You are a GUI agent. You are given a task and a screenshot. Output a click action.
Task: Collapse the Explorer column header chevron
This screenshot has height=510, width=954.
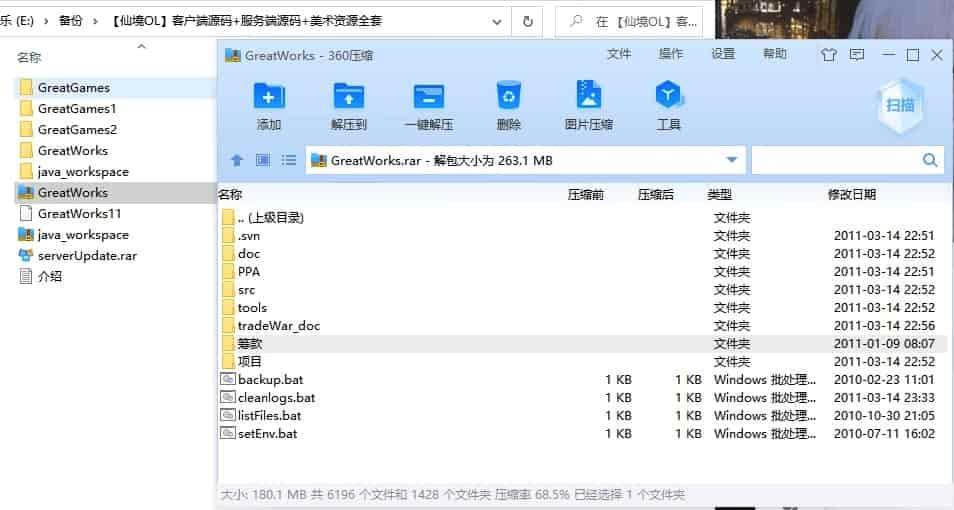[x=142, y=46]
